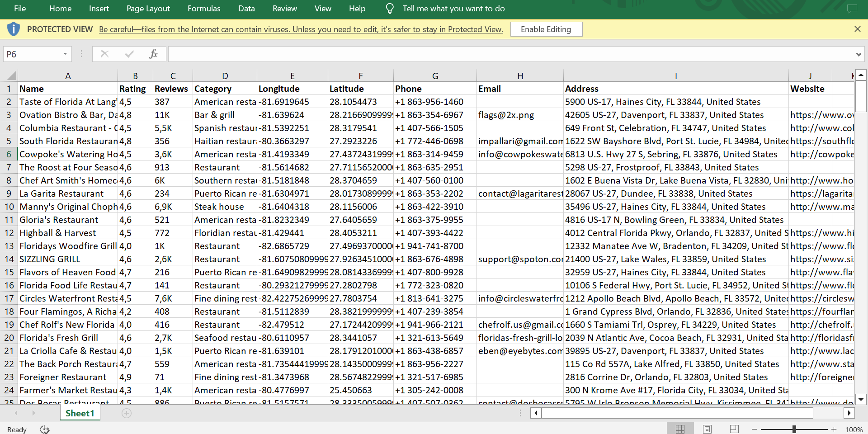
Task: Open the File menu
Action: coord(20,9)
